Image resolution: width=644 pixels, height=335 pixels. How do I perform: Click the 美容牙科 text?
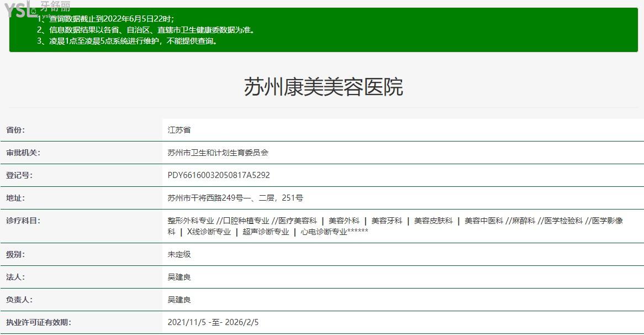click(387, 221)
